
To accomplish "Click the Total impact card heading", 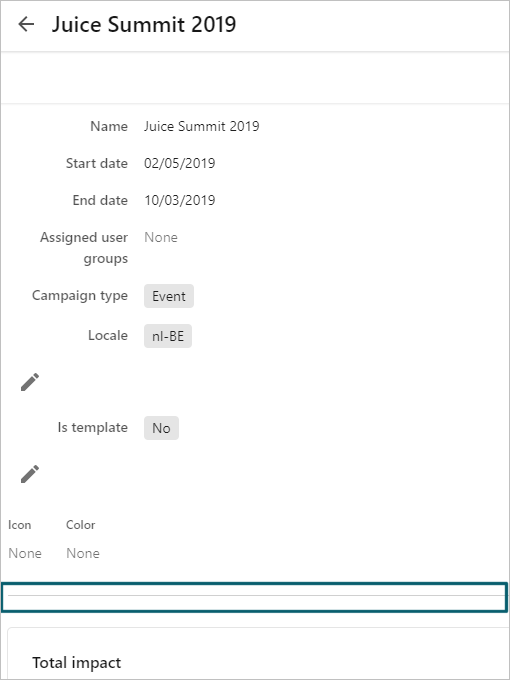I will pos(77,663).
